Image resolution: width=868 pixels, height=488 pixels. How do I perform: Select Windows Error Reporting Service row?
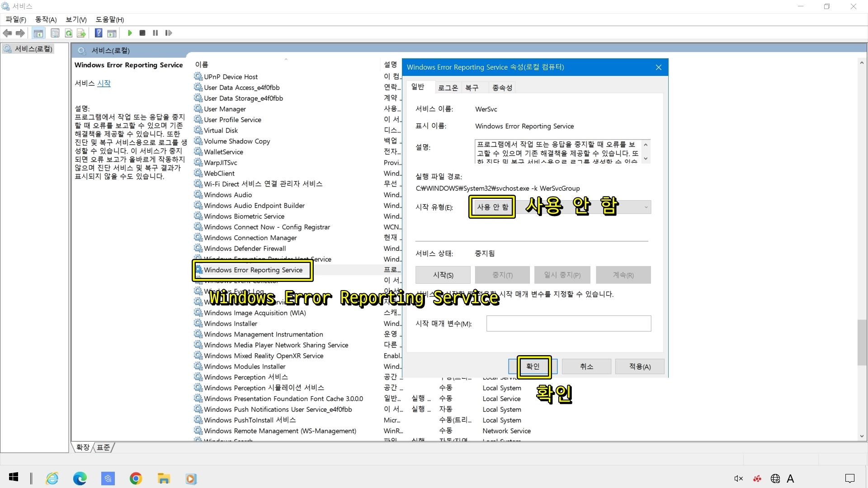point(253,270)
